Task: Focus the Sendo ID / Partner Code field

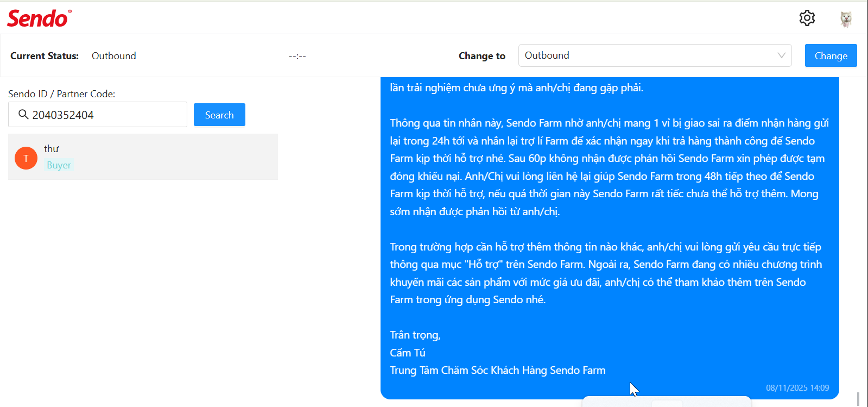Action: (98, 115)
